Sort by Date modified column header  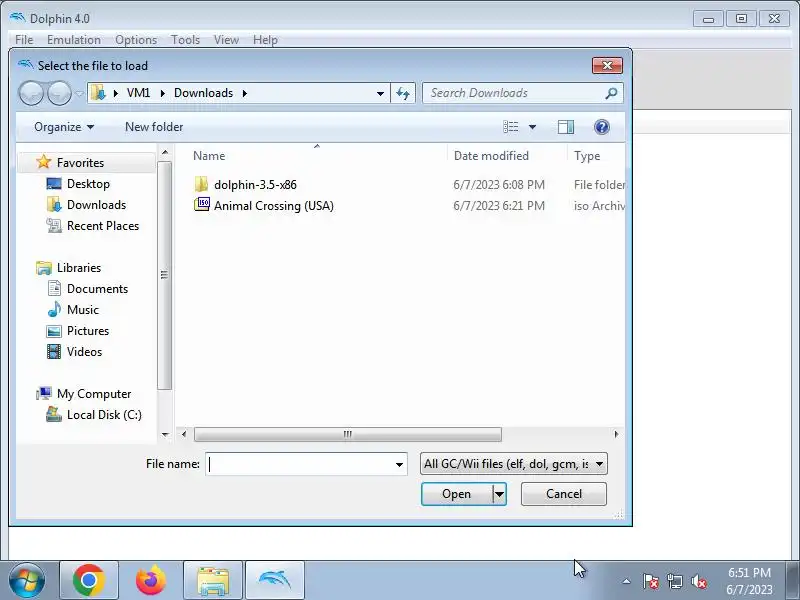491,156
